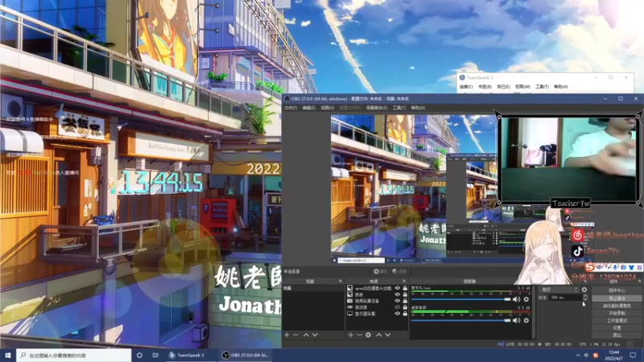Mute the desktop audio speaker icon
Screen dimensions: 644x362
[516, 320]
